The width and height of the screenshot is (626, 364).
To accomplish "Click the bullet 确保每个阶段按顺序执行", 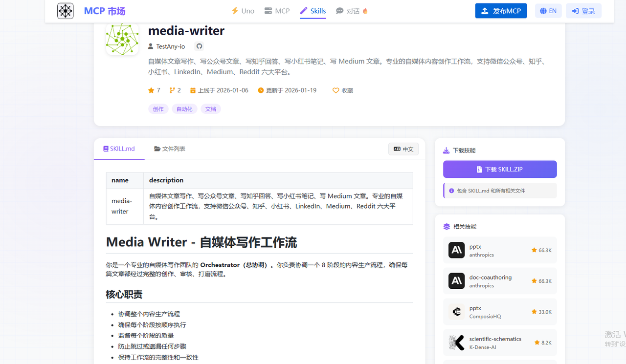I will 152,324.
